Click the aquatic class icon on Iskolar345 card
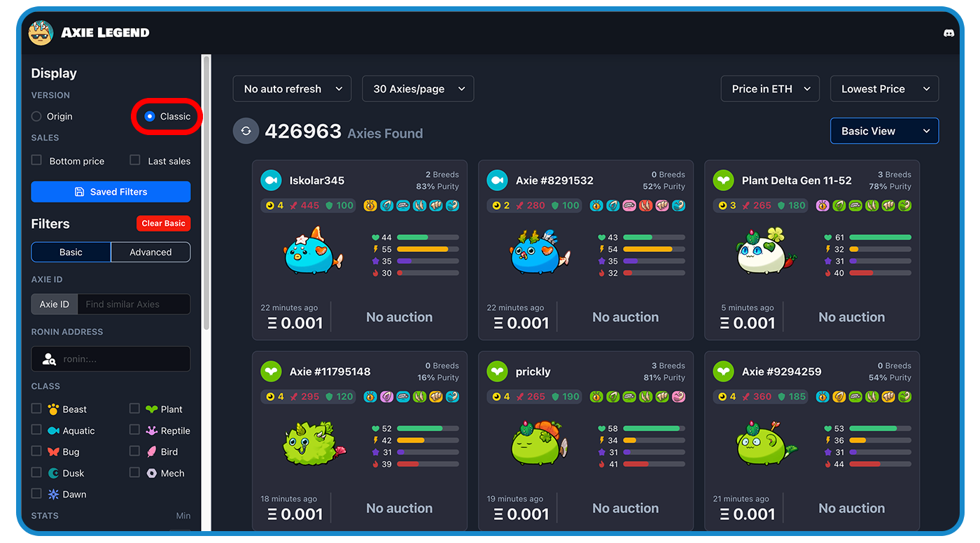Screen dimensions: 980x543 (271, 181)
